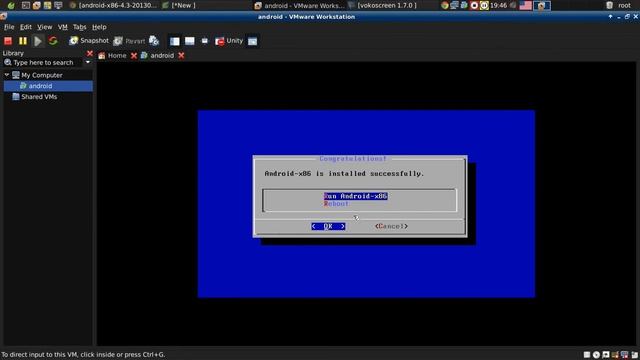Image resolution: width=640 pixels, height=360 pixels.
Task: Open the Help menu
Action: pyautogui.click(x=99, y=27)
